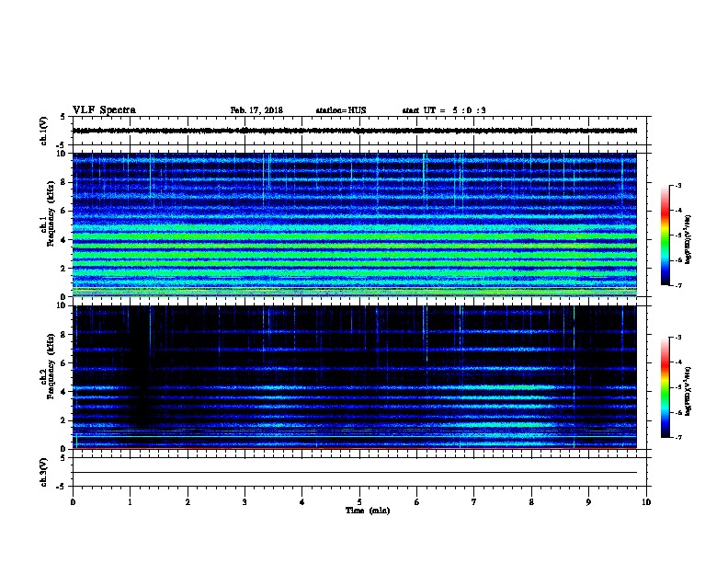Click the "ch.3(V)" axis label
728x563 pixels.
[43, 472]
